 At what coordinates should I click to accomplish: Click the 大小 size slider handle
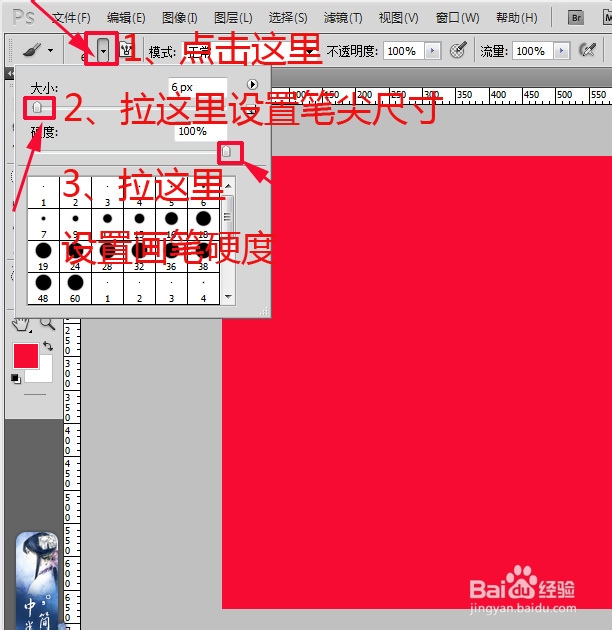coord(37,107)
